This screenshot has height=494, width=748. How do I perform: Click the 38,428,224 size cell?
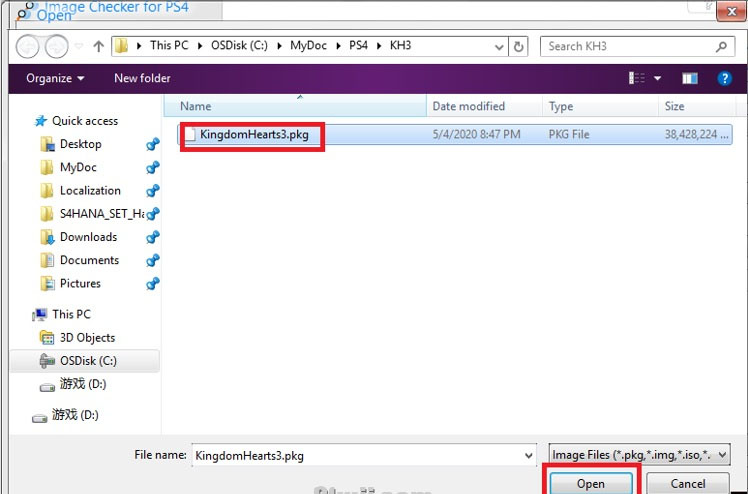696,134
